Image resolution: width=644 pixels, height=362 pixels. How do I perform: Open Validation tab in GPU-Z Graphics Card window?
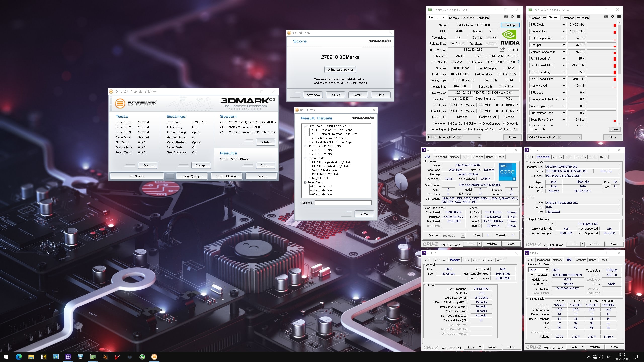(483, 18)
